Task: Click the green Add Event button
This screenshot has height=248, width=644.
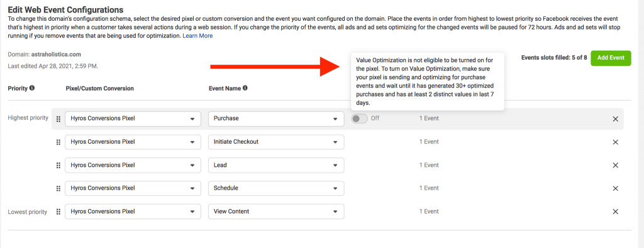Action: pos(611,58)
